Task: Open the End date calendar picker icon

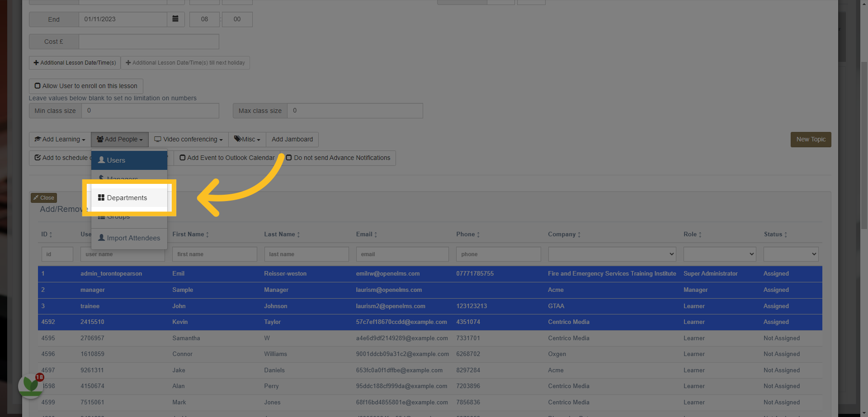Action: click(175, 19)
